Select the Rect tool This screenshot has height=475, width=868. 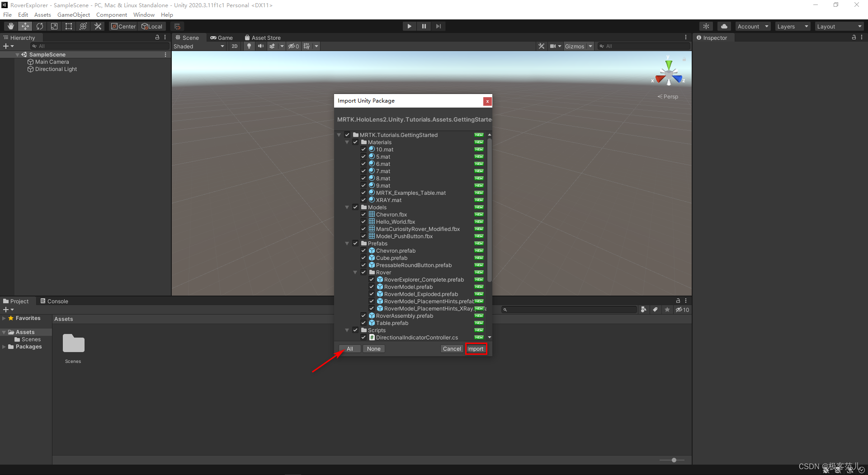pos(69,26)
